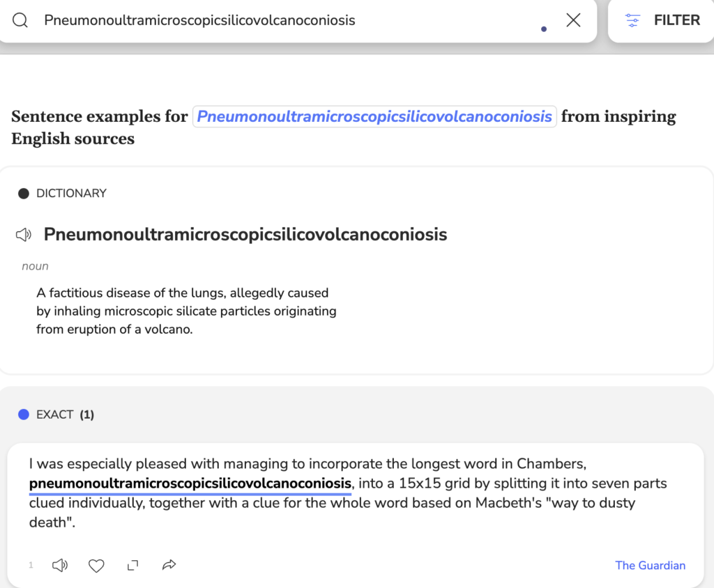This screenshot has height=588, width=714.
Task: Favorite the example sentence with the heart
Action: click(96, 565)
